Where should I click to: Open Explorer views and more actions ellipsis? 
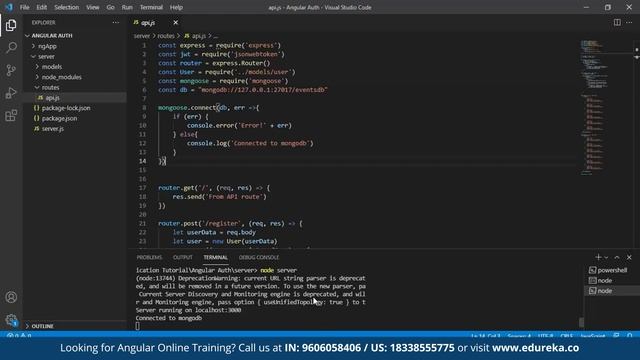[116, 22]
